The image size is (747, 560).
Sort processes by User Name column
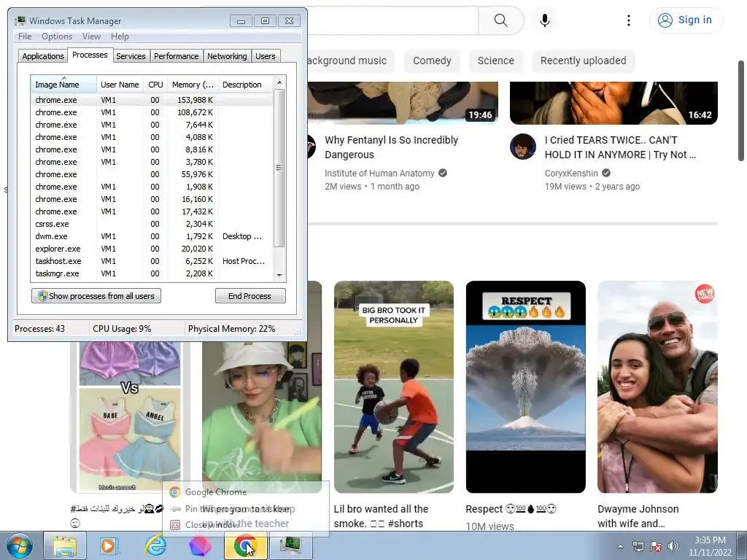[120, 85]
